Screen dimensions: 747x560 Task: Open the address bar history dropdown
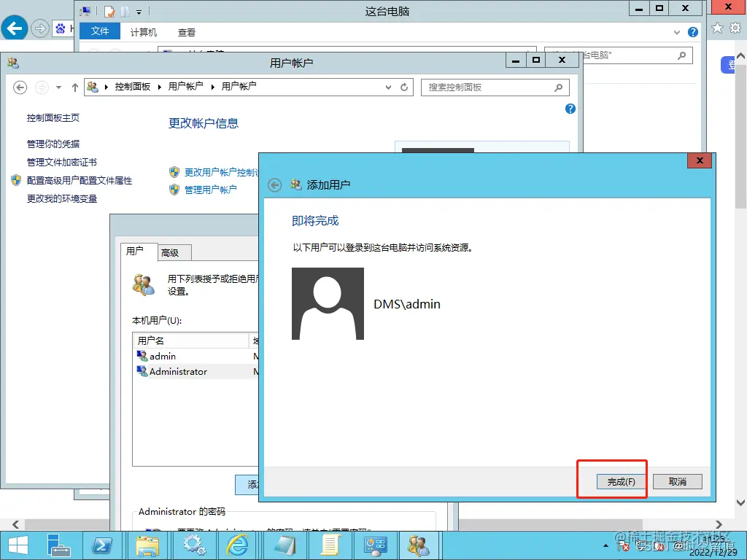388,86
